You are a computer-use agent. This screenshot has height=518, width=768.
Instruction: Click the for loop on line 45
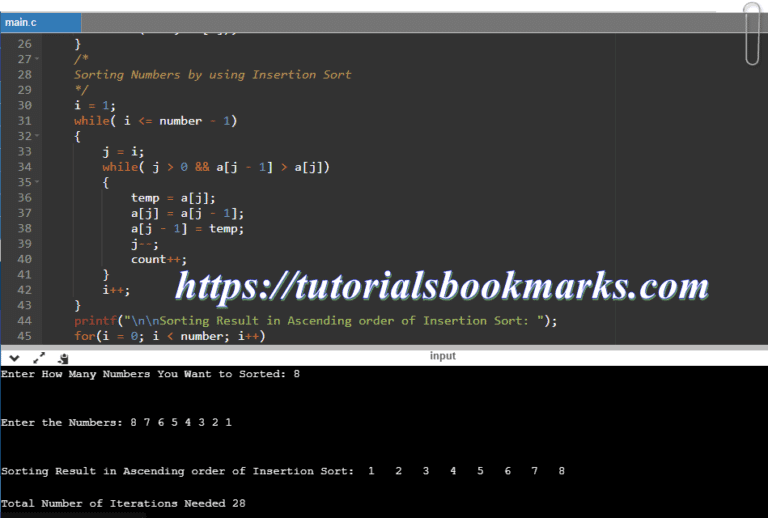[x=169, y=336]
